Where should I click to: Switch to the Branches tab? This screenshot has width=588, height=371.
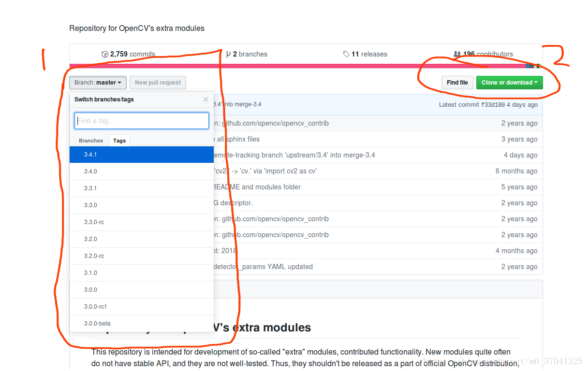pyautogui.click(x=91, y=141)
